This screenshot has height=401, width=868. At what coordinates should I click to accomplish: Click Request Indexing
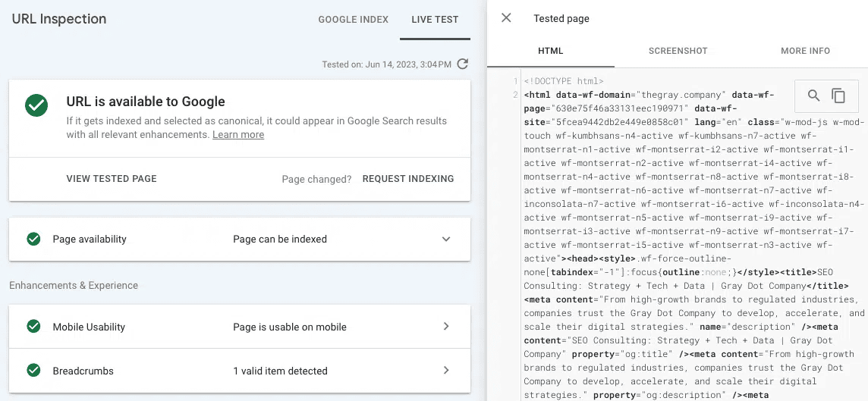408,179
